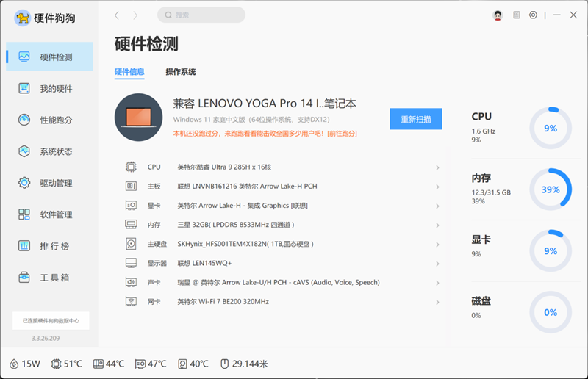Click the CPU chip icon in list
This screenshot has width=588, height=379.
click(x=131, y=167)
